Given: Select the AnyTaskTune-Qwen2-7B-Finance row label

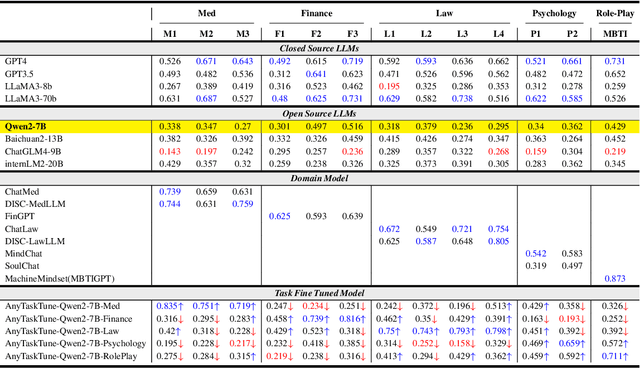Looking at the screenshot, I should (x=69, y=319).
